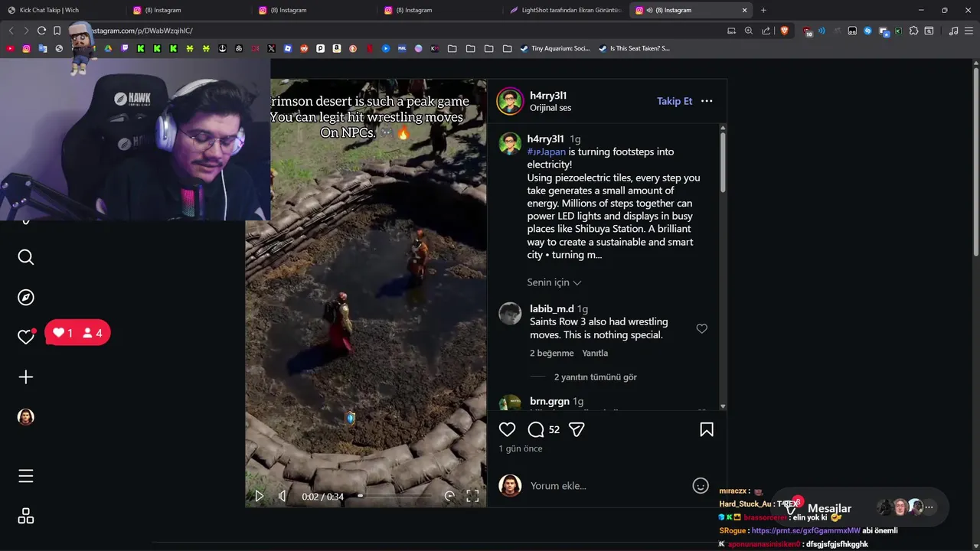Image resolution: width=980 pixels, height=551 pixels.
Task: Expand 2 yanıtın tümünü gör replies
Action: tap(595, 377)
